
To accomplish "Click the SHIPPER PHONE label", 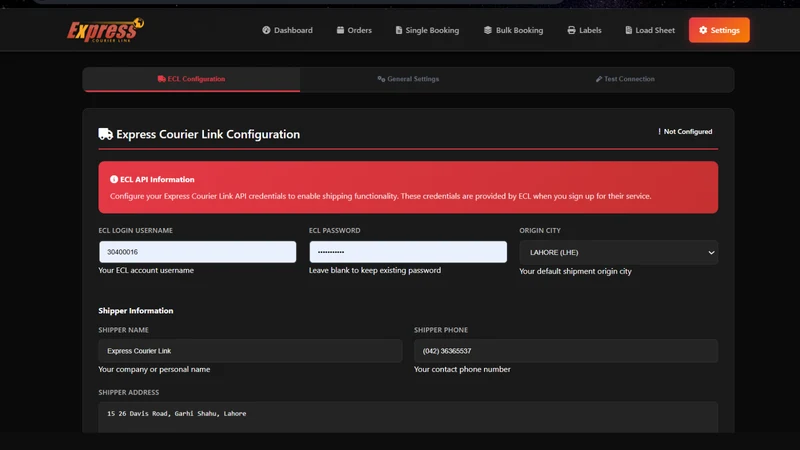I will pyautogui.click(x=441, y=330).
